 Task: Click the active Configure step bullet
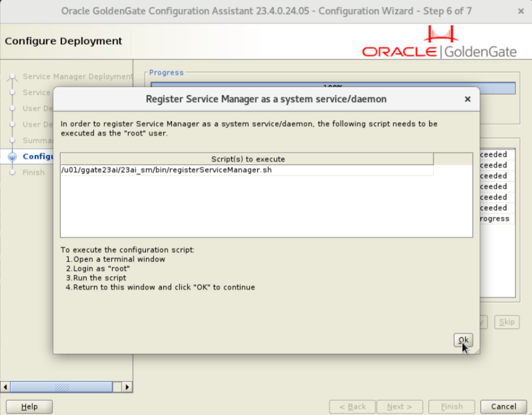click(13, 156)
